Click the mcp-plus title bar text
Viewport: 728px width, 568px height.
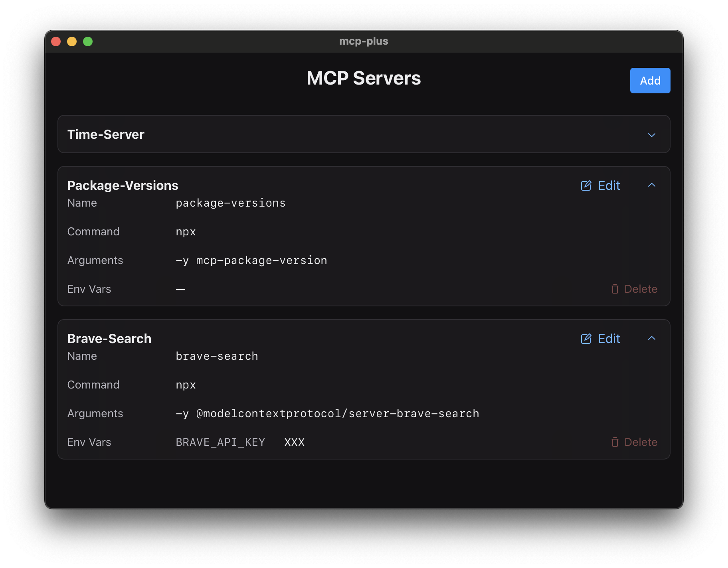(364, 41)
